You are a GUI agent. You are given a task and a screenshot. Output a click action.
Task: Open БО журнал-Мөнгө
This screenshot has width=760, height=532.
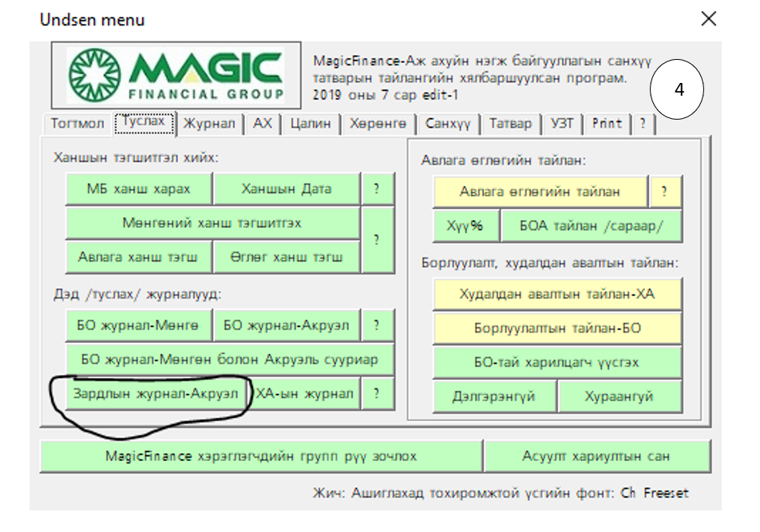pyautogui.click(x=138, y=325)
